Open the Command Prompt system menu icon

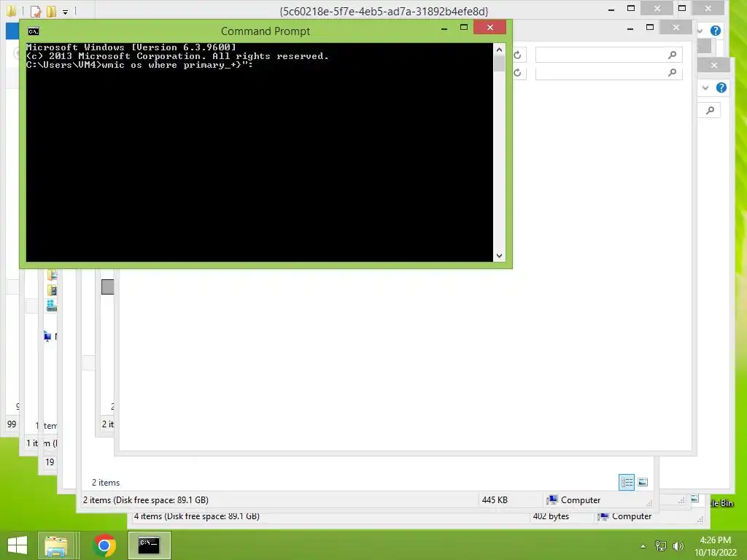pyautogui.click(x=34, y=31)
